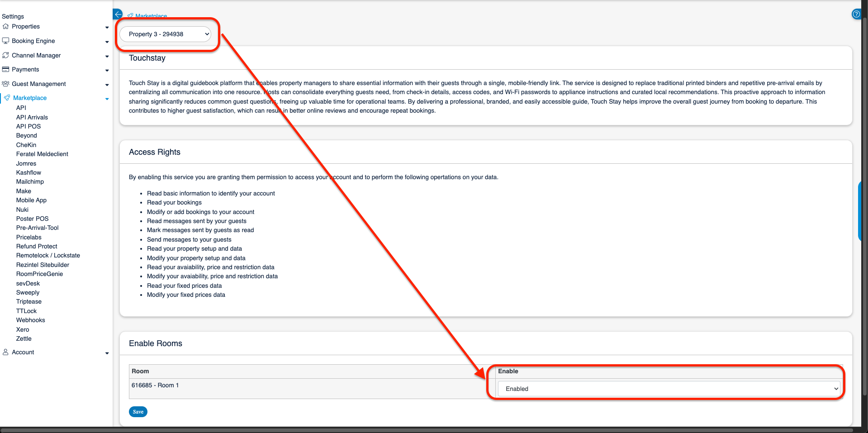Click the Booking Engine monitor icon
The height and width of the screenshot is (433, 868).
coord(6,41)
